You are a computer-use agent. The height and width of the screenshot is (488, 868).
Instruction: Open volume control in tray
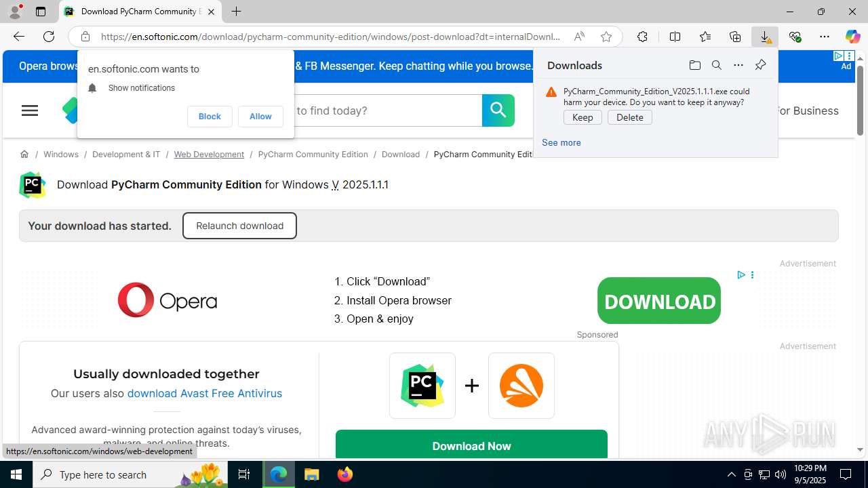click(x=781, y=474)
